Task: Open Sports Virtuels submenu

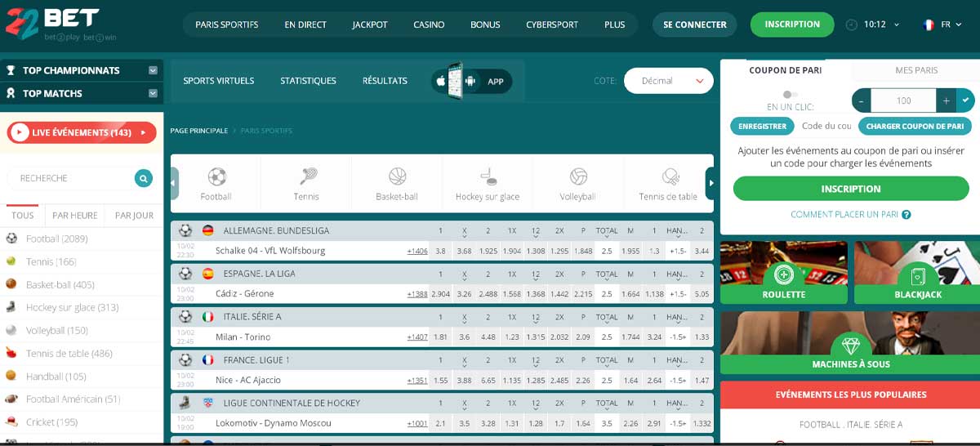Action: pyautogui.click(x=219, y=81)
